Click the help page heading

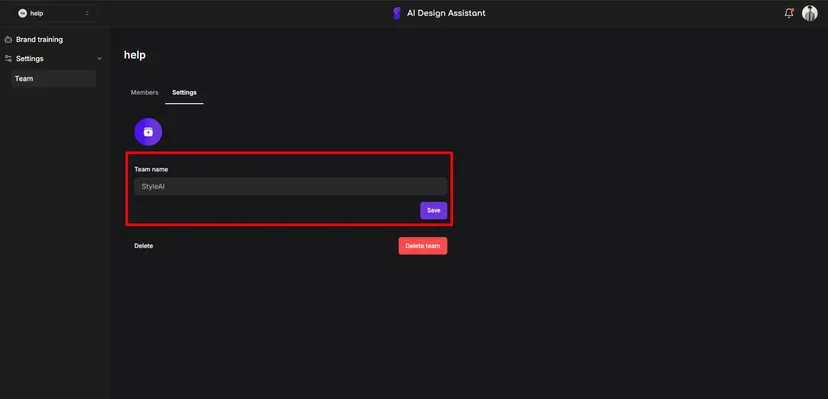pyautogui.click(x=135, y=55)
